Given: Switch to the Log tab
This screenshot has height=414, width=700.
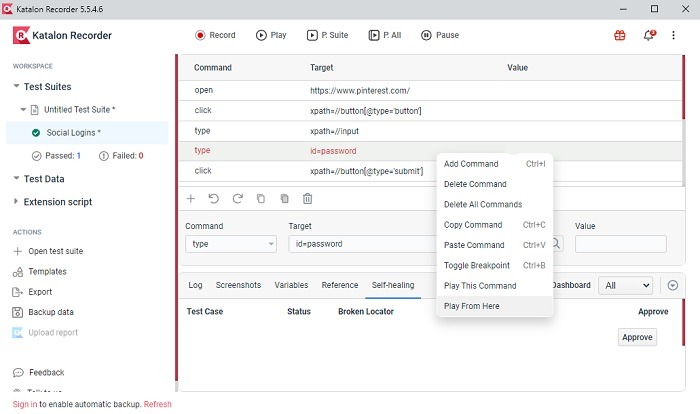Looking at the screenshot, I should pos(195,285).
